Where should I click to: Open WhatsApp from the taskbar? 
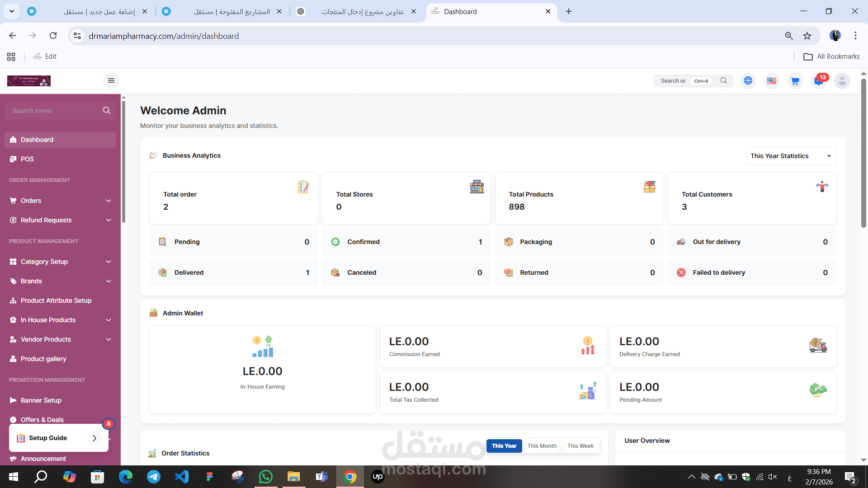click(x=266, y=477)
